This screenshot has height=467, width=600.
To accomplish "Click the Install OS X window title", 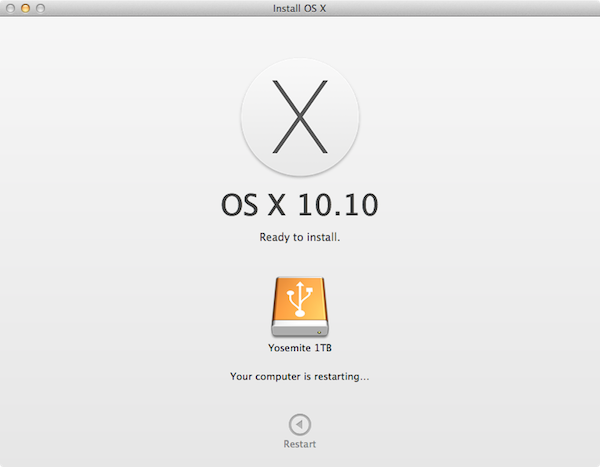I will coord(299,8).
